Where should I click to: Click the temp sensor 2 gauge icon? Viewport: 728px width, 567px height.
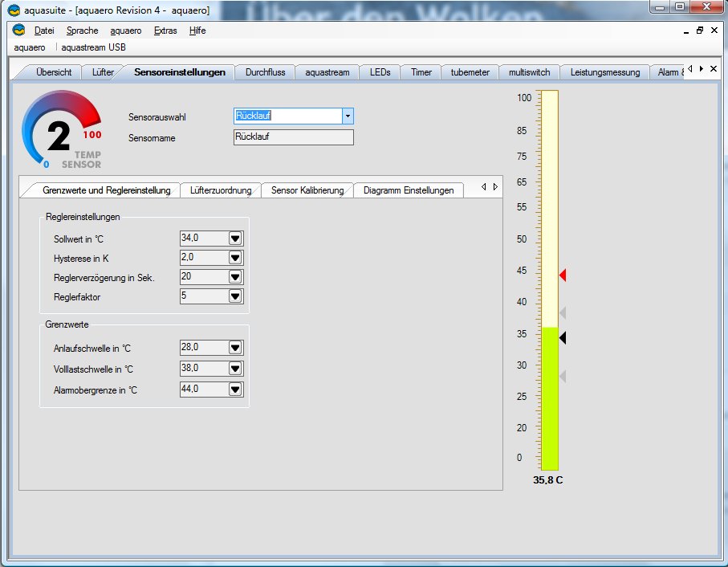point(61,131)
